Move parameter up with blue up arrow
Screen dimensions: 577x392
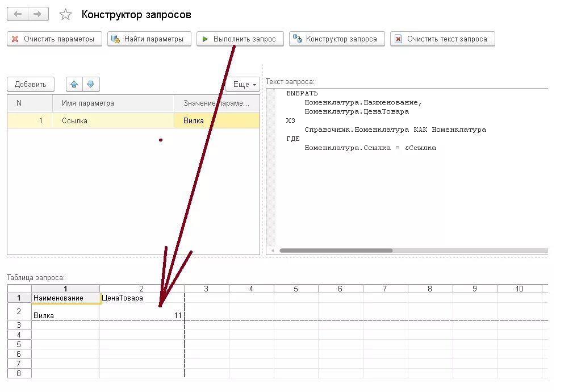(x=74, y=84)
